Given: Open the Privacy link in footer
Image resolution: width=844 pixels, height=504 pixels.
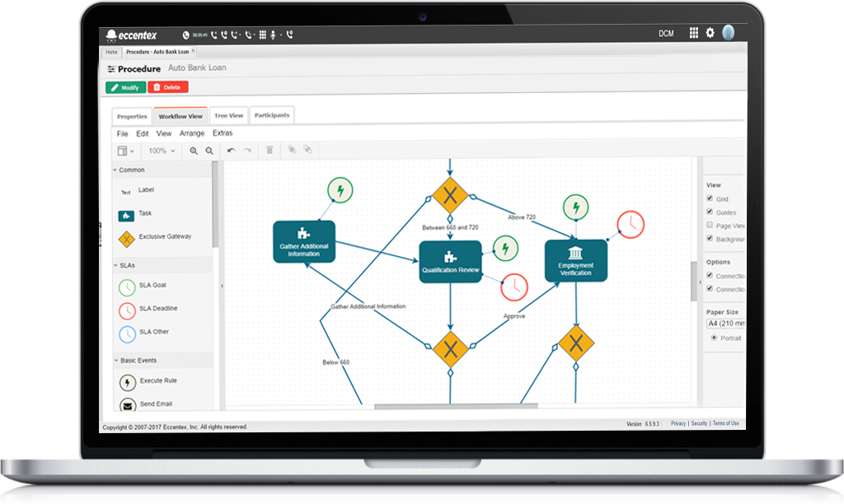Looking at the screenshot, I should (x=678, y=423).
